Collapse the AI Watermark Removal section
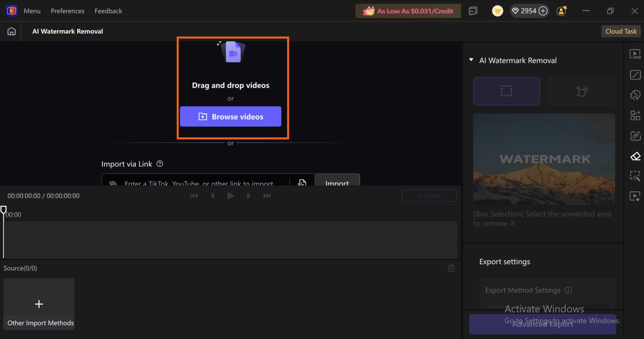644x339 pixels. tap(471, 60)
